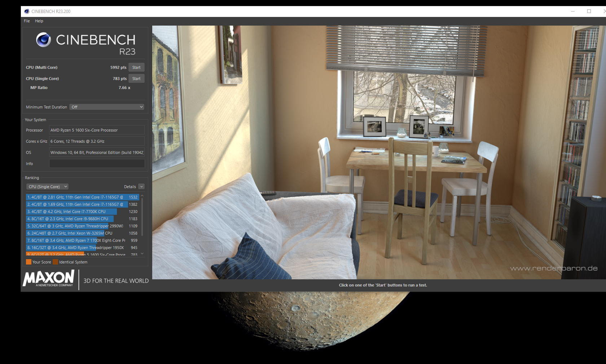Viewport: 606px width, 364px height.
Task: Open the CPU (Single Core) ranking dropdown
Action: coord(47,187)
